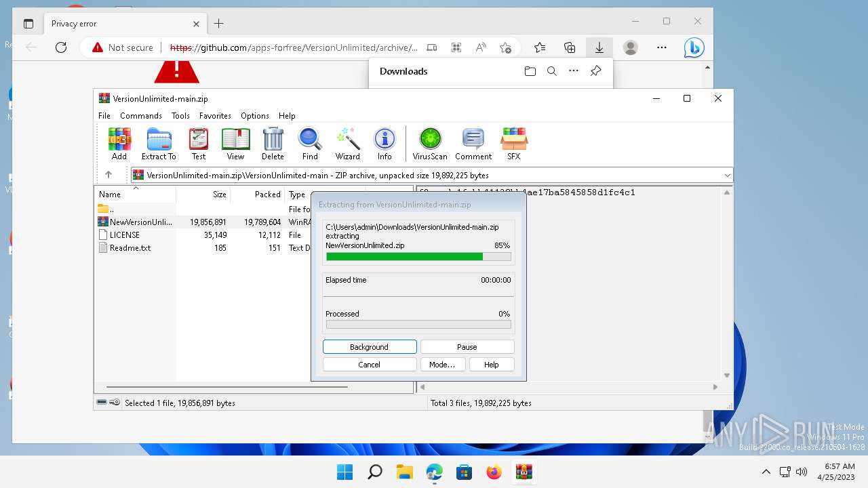Click the total Processed progress bar
Screen dimensions: 868x488
[418, 325]
